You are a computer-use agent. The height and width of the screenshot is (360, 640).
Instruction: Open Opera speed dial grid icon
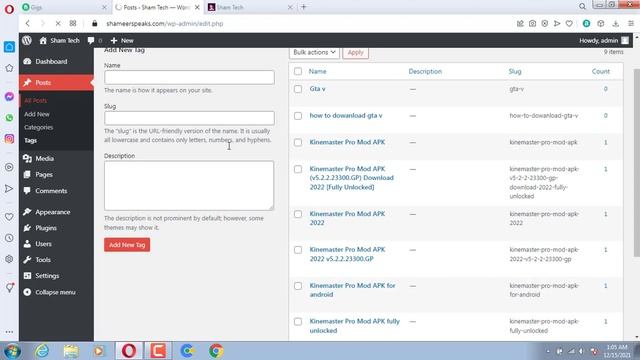pos(73,24)
